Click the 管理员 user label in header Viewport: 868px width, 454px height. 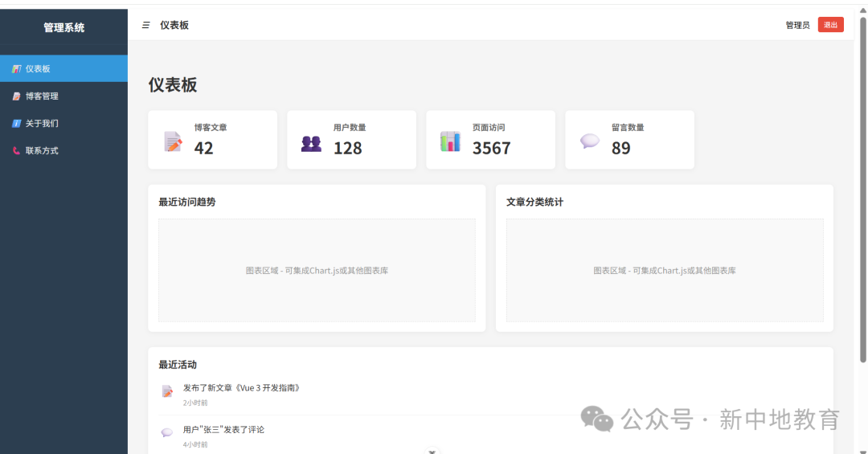click(x=798, y=25)
